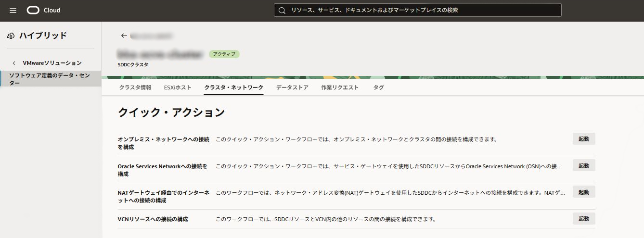Switch to the ESXiホスト tab
The width and height of the screenshot is (644, 238).
click(177, 88)
